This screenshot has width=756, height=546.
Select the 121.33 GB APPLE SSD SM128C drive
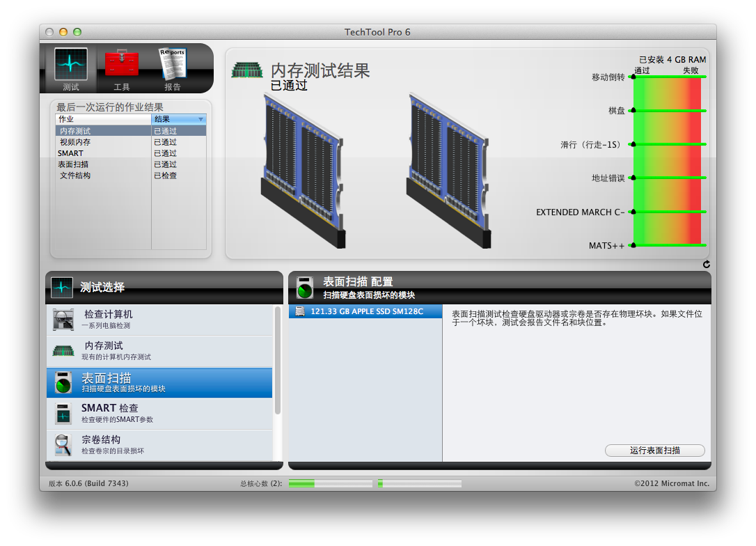tap(365, 311)
